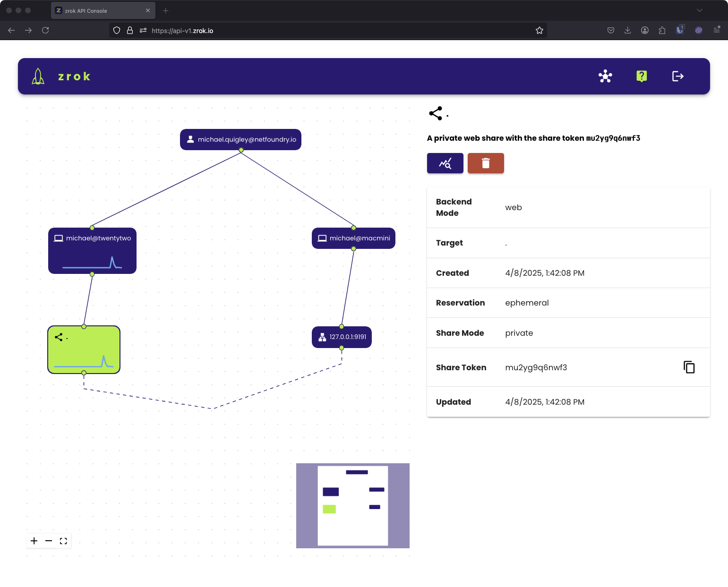Switch to the zrok API Console tab
Image resolution: width=728 pixels, height=587 pixels.
pyautogui.click(x=103, y=10)
